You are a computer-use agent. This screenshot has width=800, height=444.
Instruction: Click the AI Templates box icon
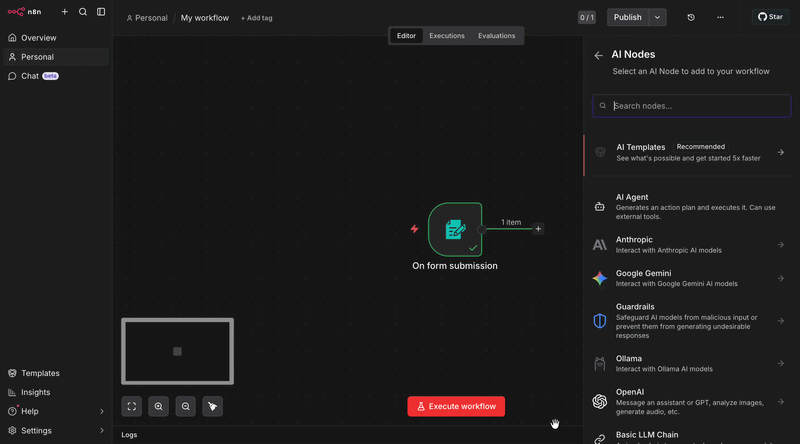(x=600, y=152)
